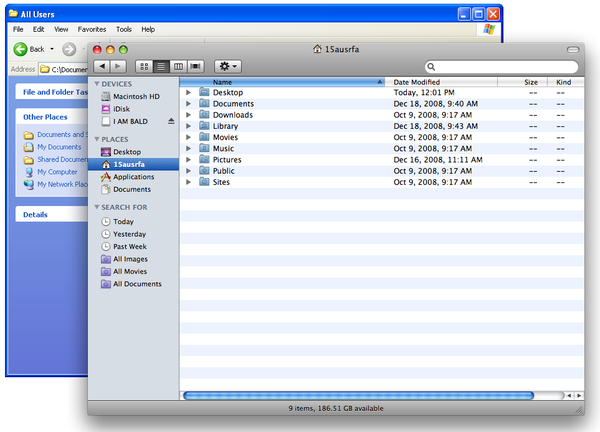Open Edit menu in All Users window
Image resolution: width=600 pixels, height=432 pixels.
(38, 29)
